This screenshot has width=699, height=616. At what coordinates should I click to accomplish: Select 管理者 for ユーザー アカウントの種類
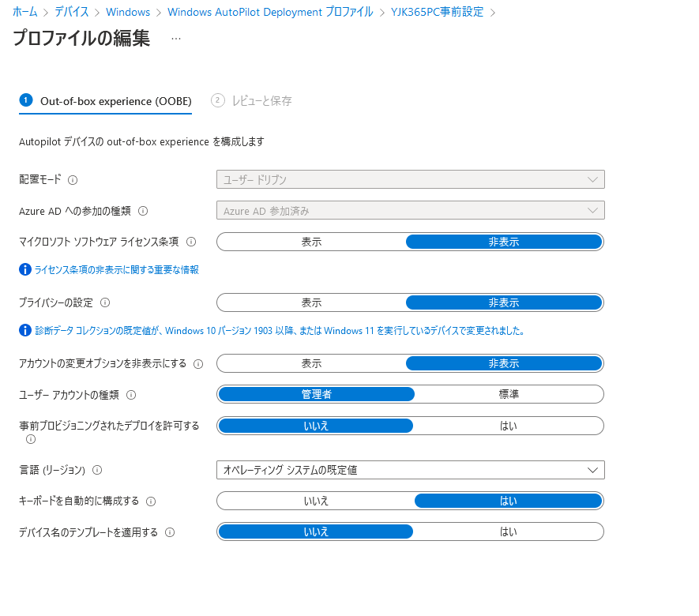pyautogui.click(x=317, y=394)
